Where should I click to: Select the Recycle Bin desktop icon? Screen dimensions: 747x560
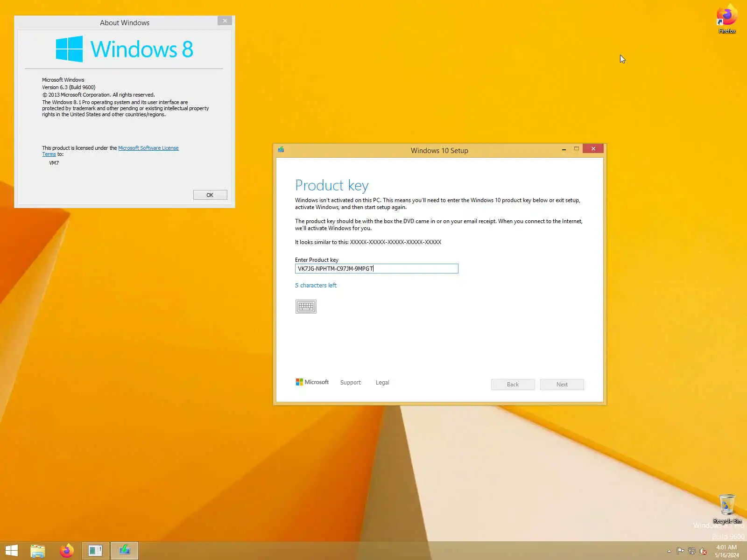tap(727, 509)
